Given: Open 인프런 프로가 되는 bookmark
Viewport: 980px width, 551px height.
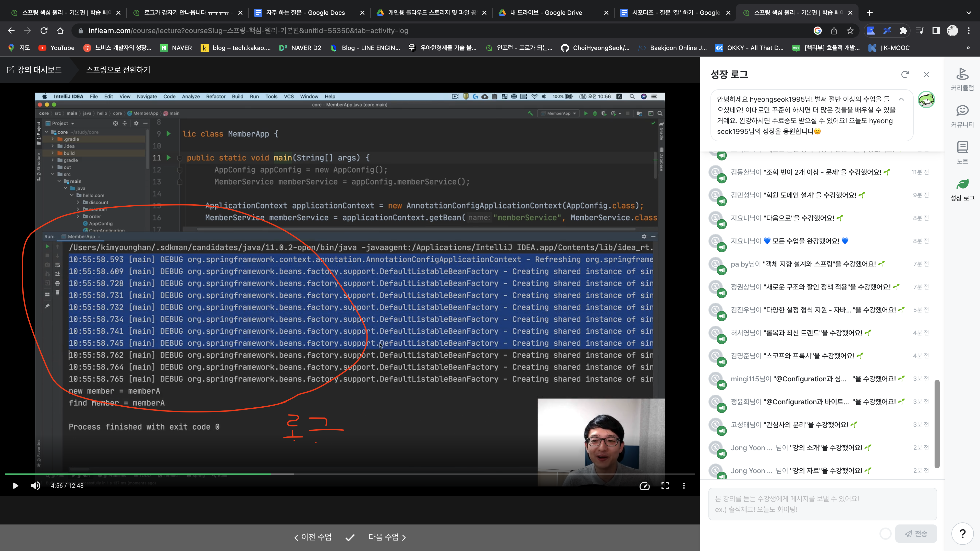Looking at the screenshot, I should tap(519, 48).
